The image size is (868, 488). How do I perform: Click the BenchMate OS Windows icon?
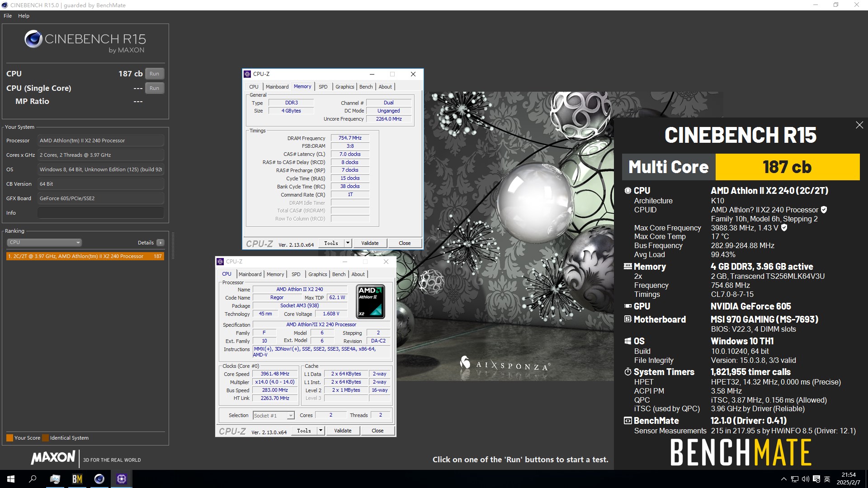pos(628,341)
